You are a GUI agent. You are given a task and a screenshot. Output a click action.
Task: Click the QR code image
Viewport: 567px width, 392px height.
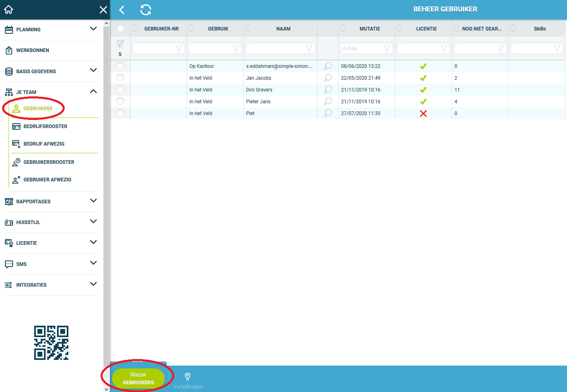pos(51,343)
